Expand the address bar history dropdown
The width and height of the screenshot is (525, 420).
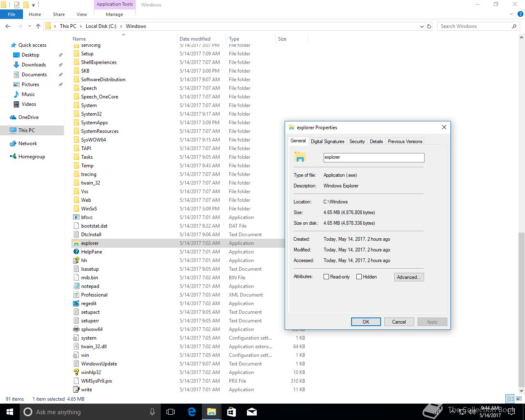[x=422, y=26]
